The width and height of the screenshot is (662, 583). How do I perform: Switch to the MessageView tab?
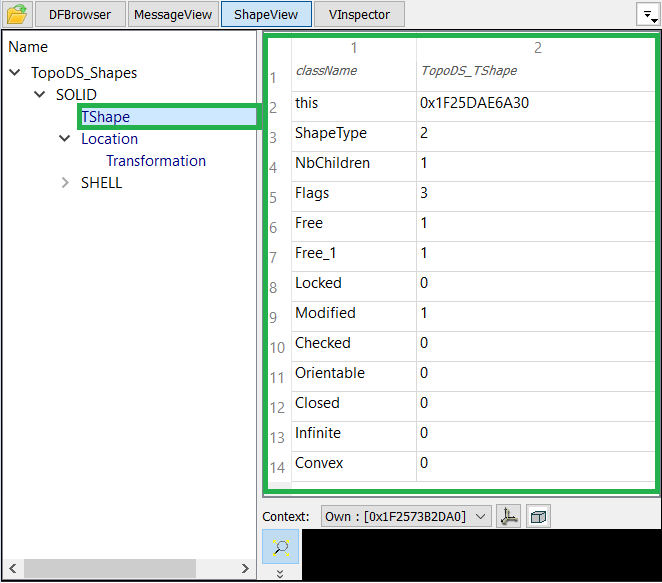172,14
